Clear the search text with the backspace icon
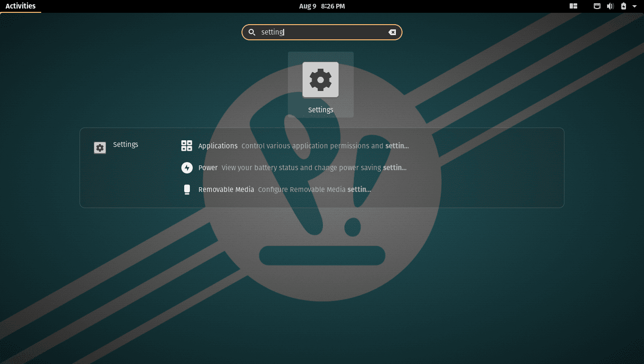This screenshot has width=644, height=364. coord(392,32)
